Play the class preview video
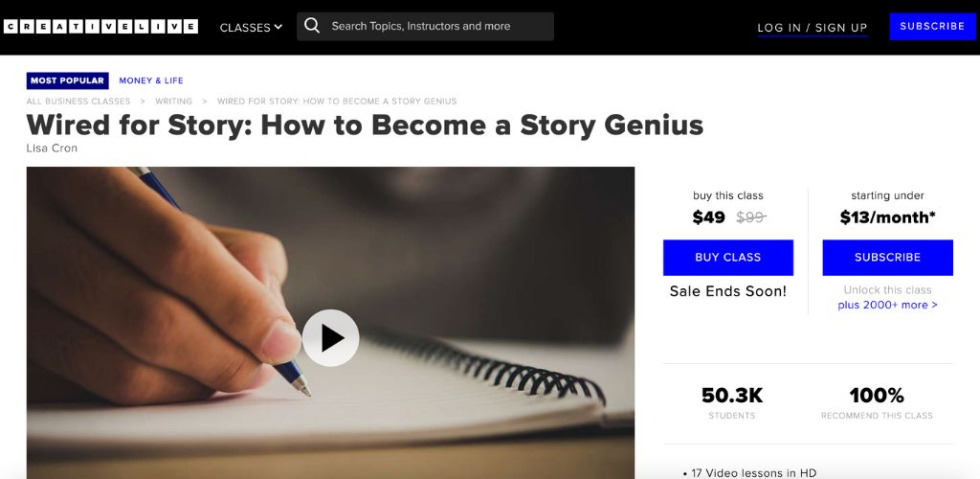980x479 pixels. coord(330,337)
